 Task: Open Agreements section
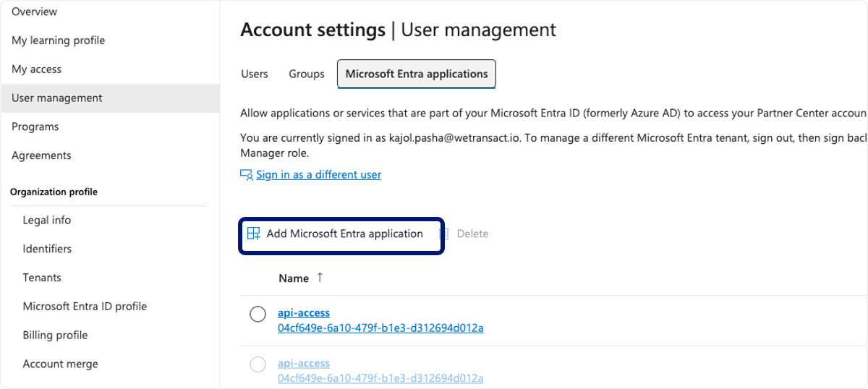[x=41, y=155]
